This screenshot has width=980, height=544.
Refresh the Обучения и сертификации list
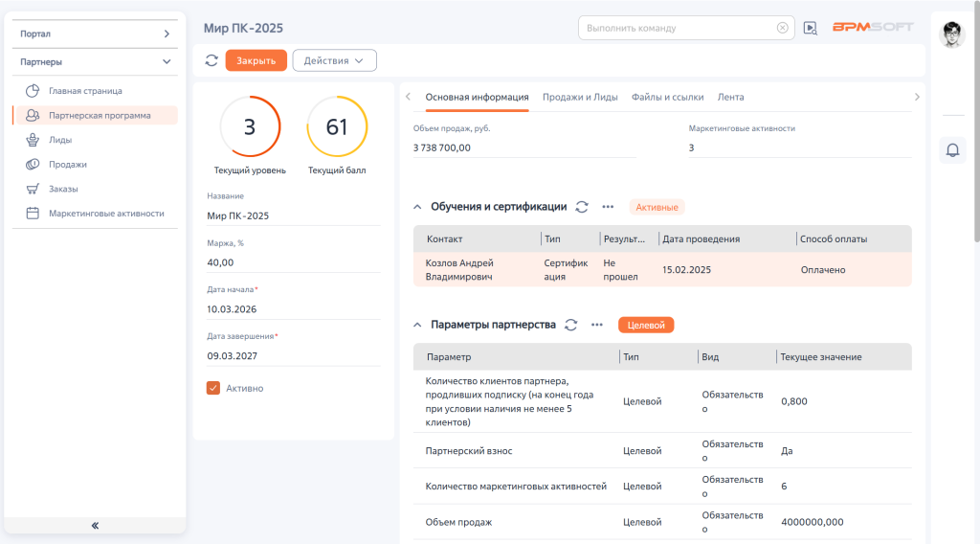[x=582, y=207]
